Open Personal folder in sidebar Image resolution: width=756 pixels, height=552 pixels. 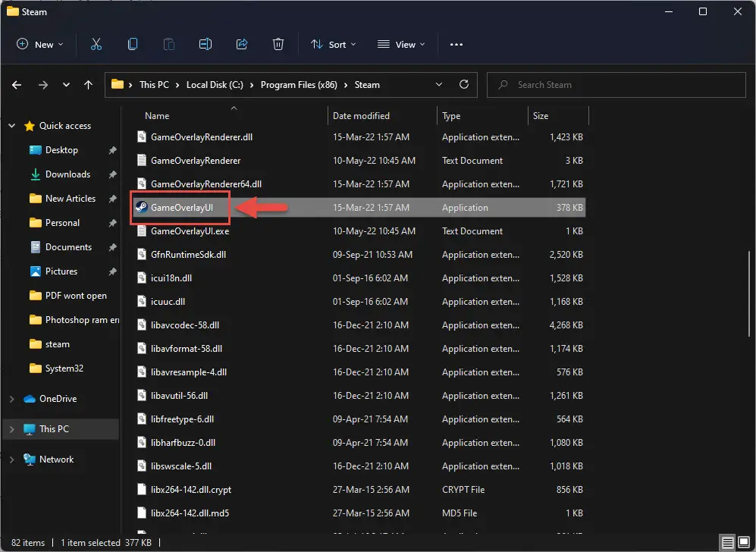point(62,223)
